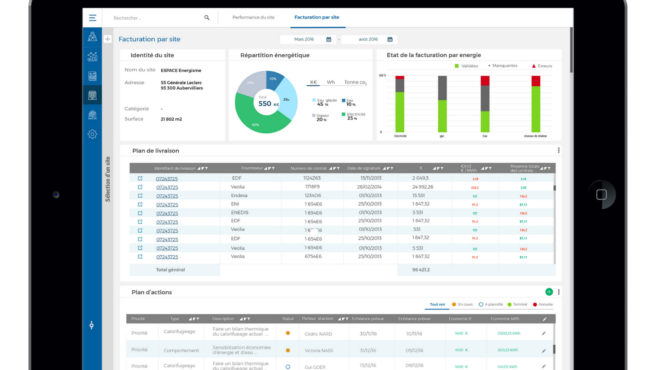Viewport: 660px width, 370px height.
Task: Open sort and filter controls for Identifiant de livraison column
Action: [202, 168]
